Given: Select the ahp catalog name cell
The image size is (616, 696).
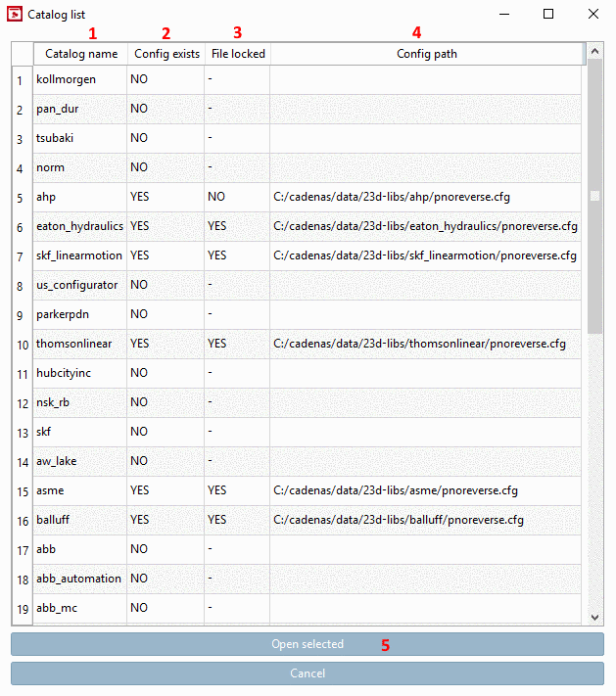Looking at the screenshot, I should pos(80,197).
